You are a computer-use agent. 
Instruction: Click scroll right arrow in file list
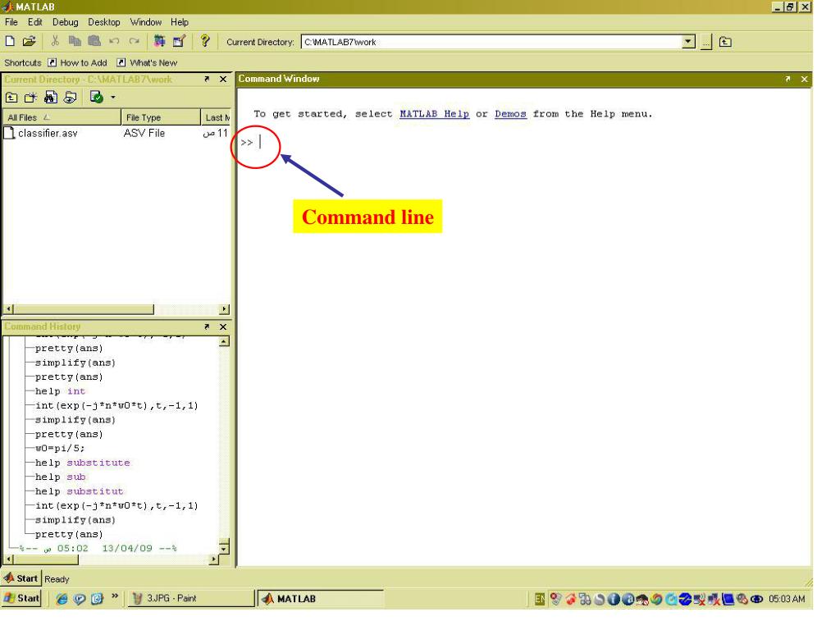[x=225, y=309]
